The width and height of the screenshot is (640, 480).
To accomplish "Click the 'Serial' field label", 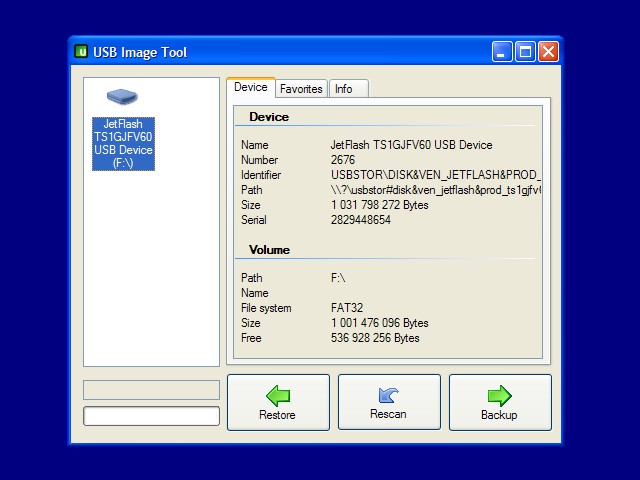I will pos(254,220).
